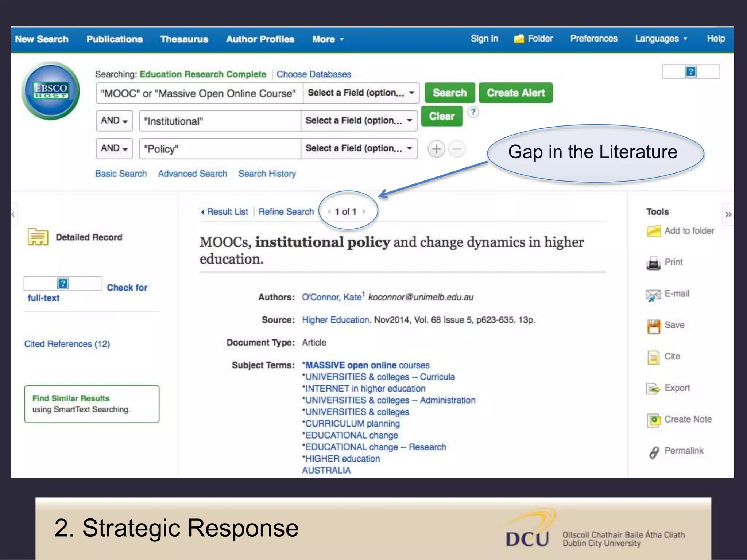Click Find Similar Results box
747x560 pixels.
[x=92, y=404]
